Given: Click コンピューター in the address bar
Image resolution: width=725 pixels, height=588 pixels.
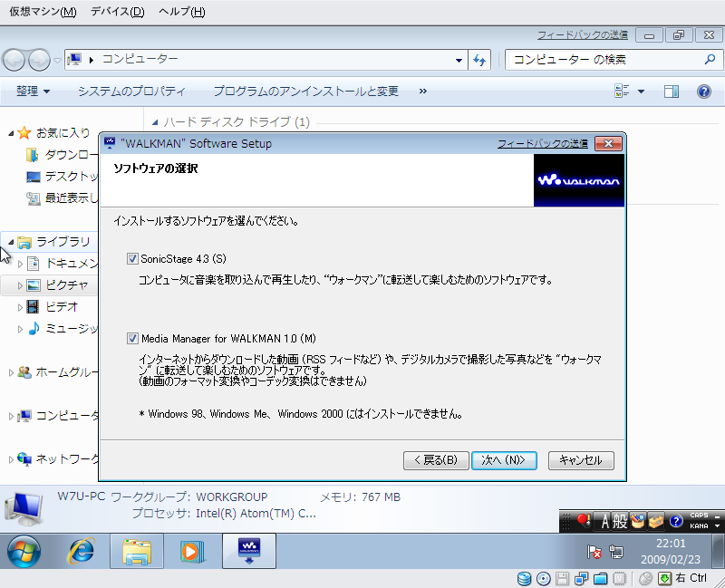Looking at the screenshot, I should [x=140, y=59].
